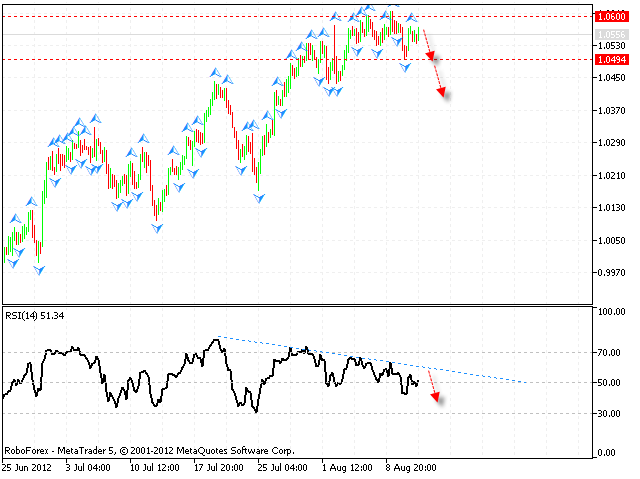This screenshot has width=640, height=479.
Task: Click the black 1.0494 price level label
Action: coord(609,59)
